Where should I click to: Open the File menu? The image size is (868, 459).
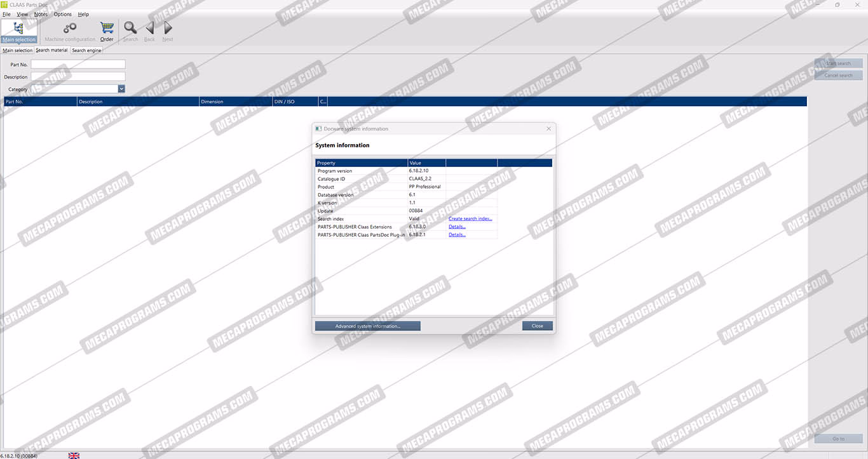(x=6, y=14)
